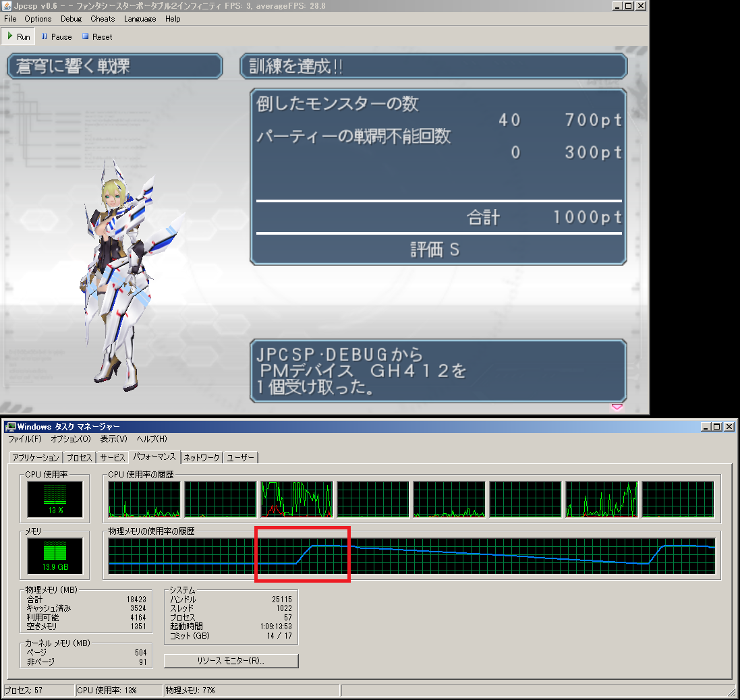Switch to the サービス tab

(112, 458)
